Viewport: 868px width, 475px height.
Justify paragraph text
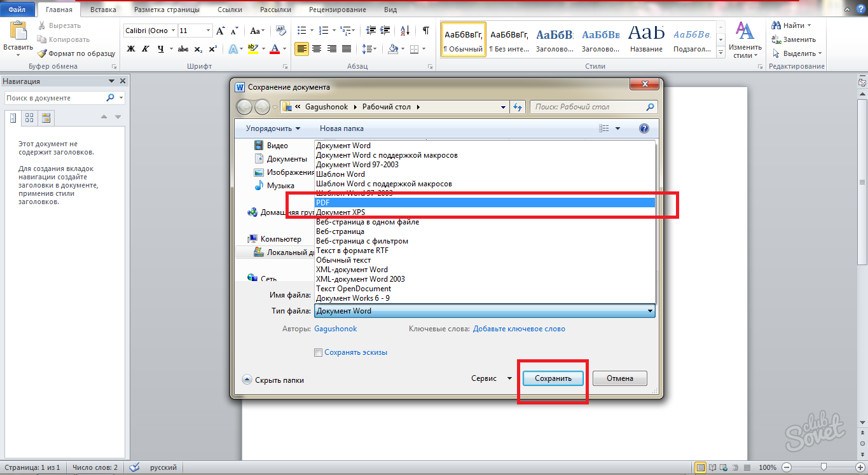click(347, 49)
